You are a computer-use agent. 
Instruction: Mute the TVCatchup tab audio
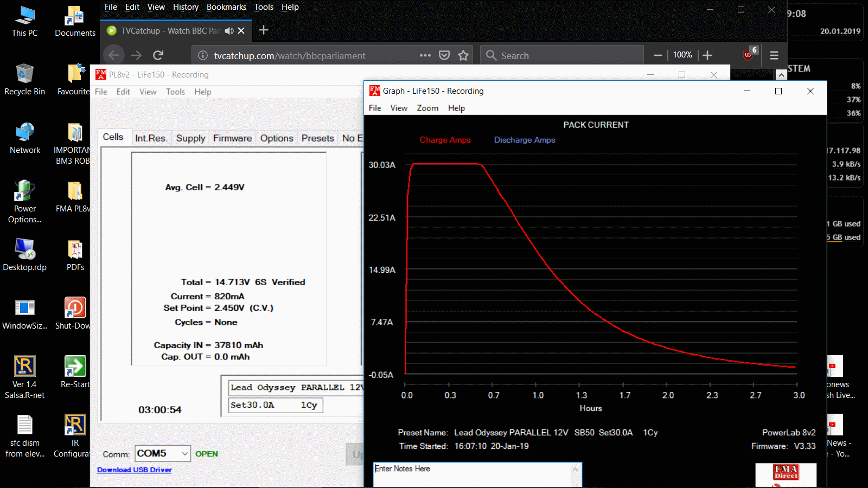coord(229,31)
